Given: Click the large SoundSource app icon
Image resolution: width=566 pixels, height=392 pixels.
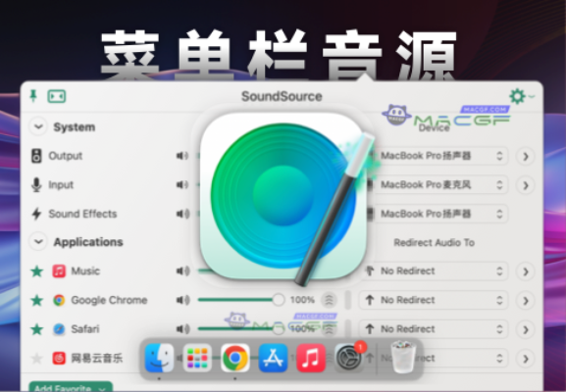Looking at the screenshot, I should 284,197.
